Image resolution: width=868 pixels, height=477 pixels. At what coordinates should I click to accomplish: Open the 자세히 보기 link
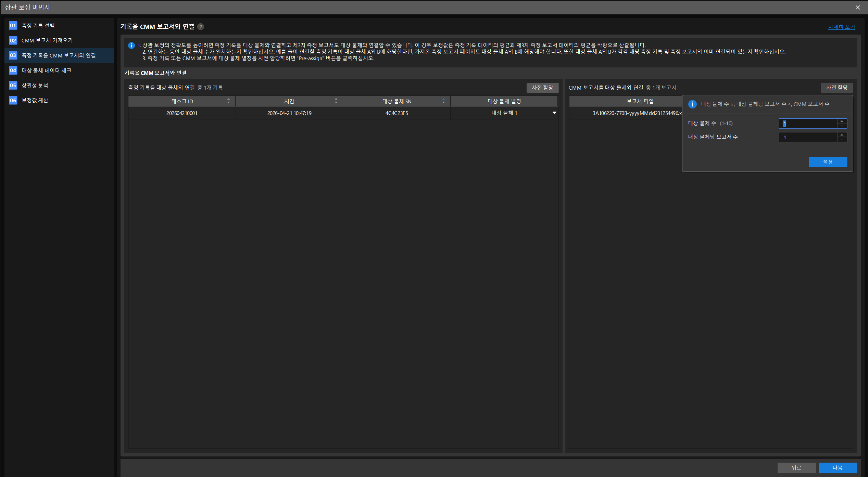(x=841, y=27)
